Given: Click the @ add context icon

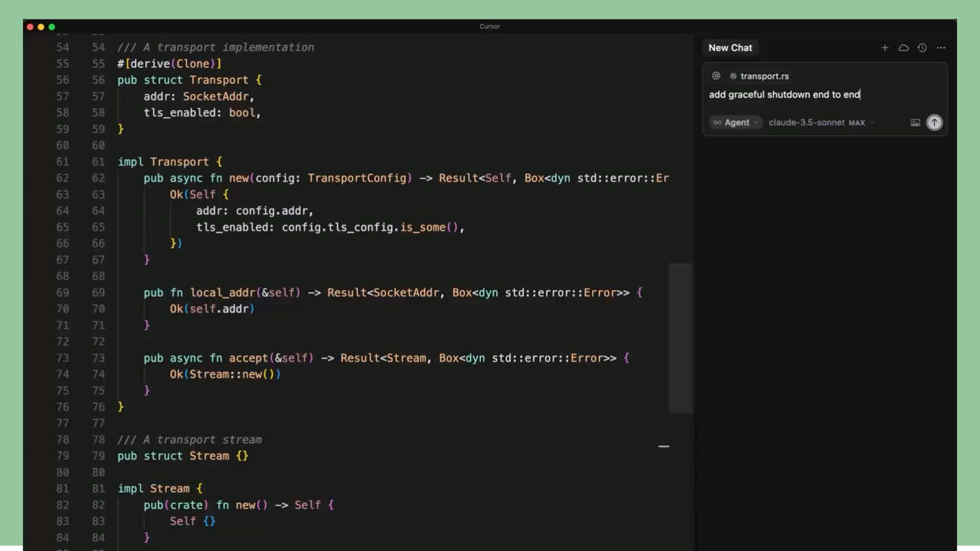Looking at the screenshot, I should click(716, 76).
